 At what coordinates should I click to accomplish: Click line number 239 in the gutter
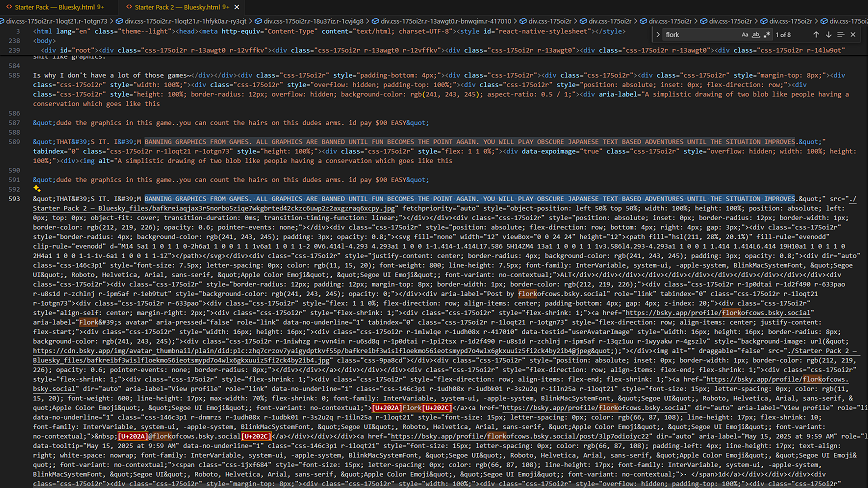coord(14,50)
